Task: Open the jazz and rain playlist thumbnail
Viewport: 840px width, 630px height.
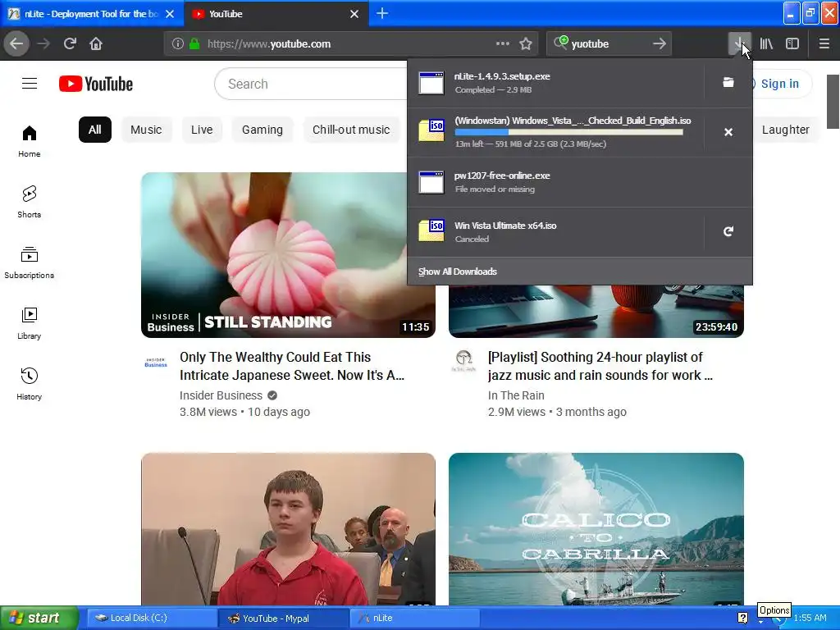Action: point(596,311)
